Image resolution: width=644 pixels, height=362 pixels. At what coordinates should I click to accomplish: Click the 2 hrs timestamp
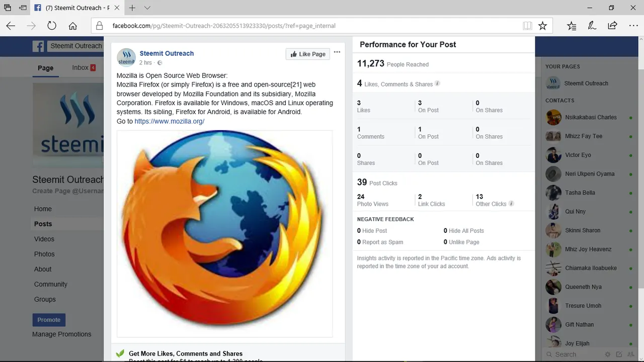pos(145,63)
